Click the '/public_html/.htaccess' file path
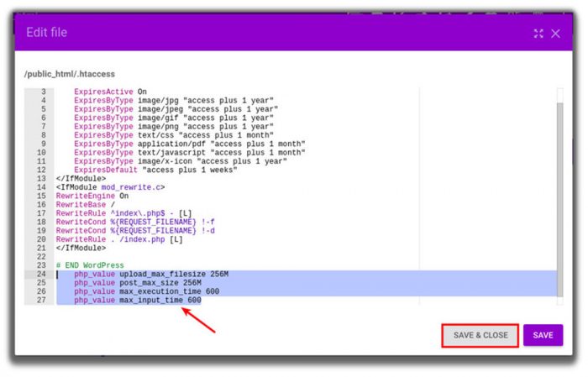The height and width of the screenshot is (377, 588). click(x=70, y=74)
